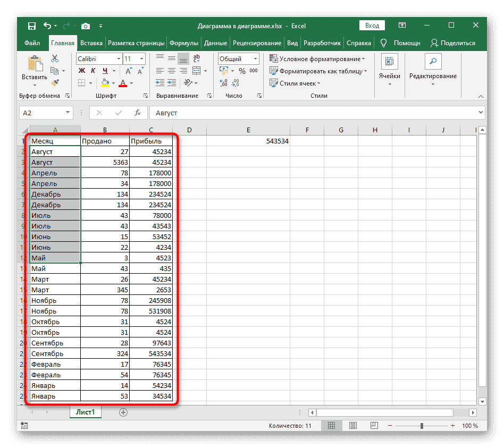Click the percent style icon
This screenshot has height=448, width=504.
point(242,71)
